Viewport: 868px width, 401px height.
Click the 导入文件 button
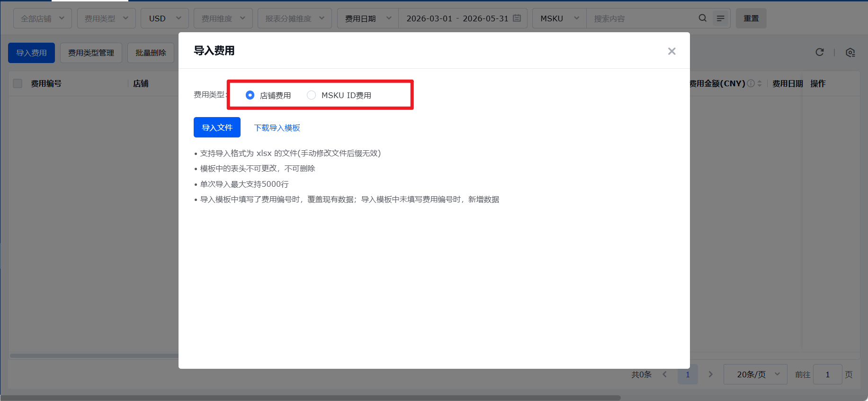coord(217,128)
